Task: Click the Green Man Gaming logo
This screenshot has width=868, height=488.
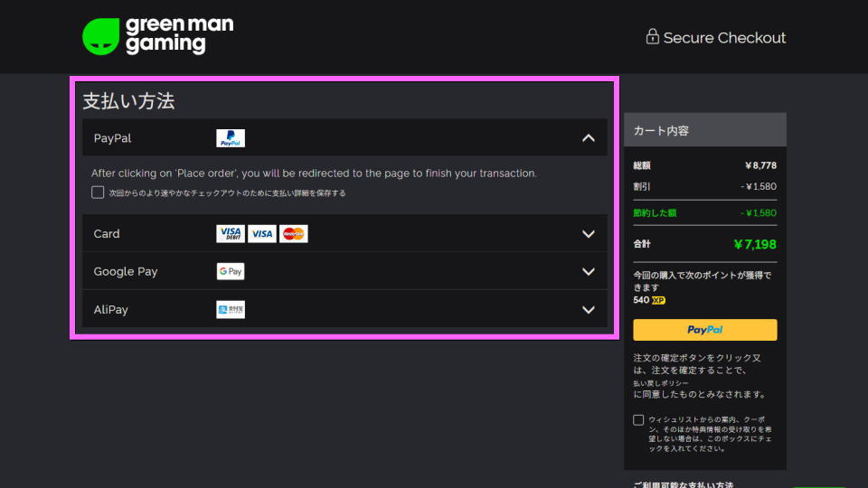Action: point(157,36)
